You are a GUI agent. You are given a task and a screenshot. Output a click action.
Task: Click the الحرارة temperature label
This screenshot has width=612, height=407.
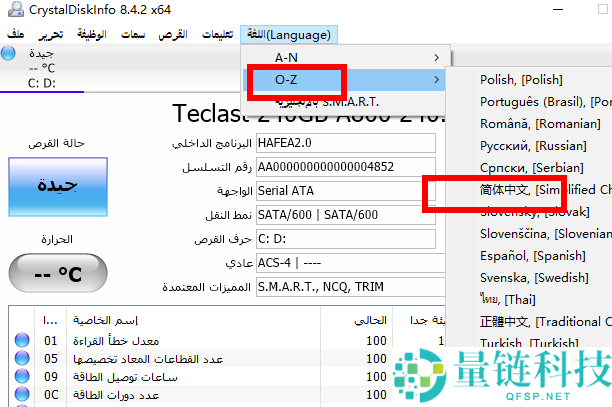(57, 239)
